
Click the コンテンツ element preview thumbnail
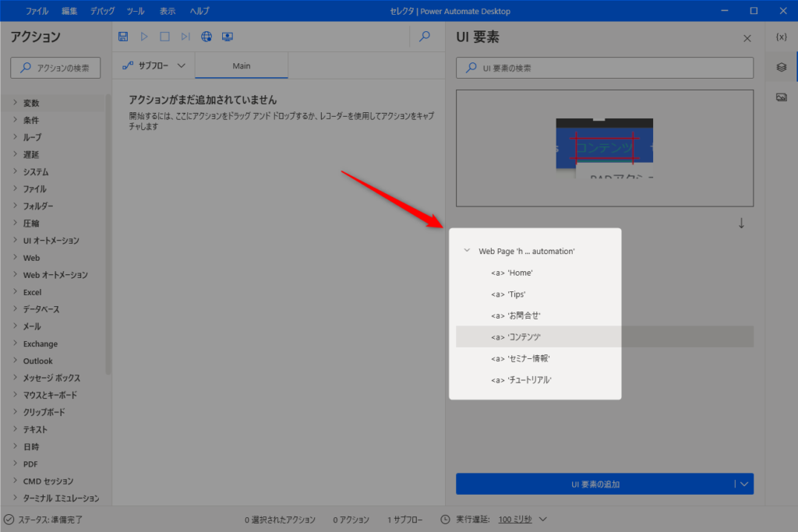pos(605,148)
